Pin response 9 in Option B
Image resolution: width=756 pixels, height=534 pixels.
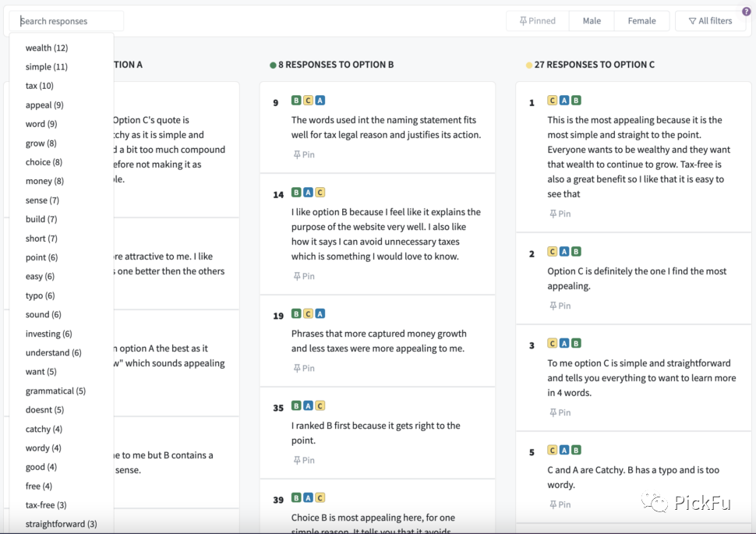click(304, 154)
